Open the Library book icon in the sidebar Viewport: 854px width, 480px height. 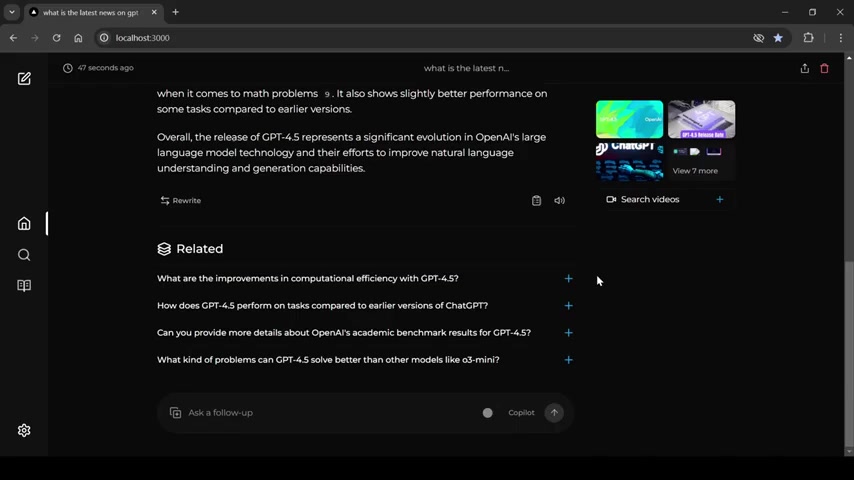click(24, 285)
